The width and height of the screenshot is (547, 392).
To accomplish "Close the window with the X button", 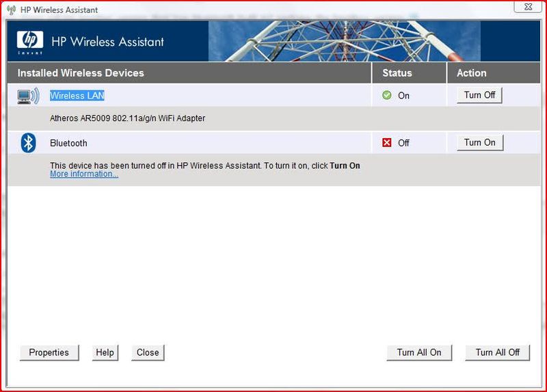I will coord(528,7).
